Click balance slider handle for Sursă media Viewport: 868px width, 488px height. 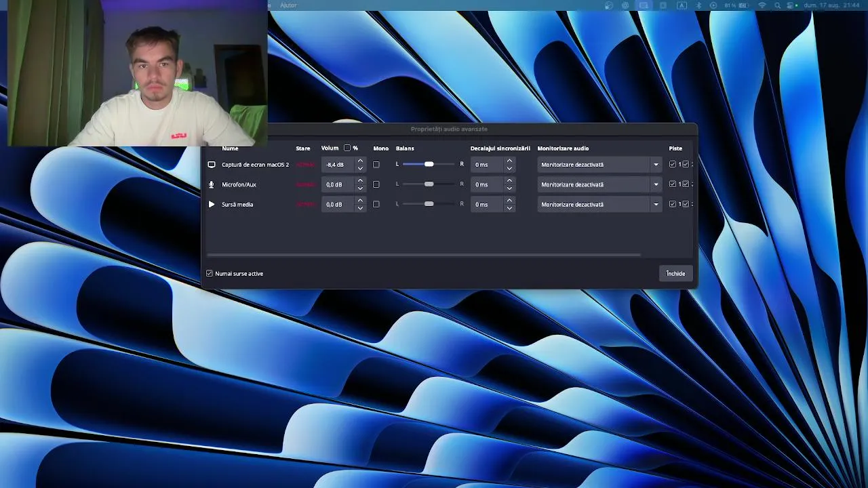429,203
